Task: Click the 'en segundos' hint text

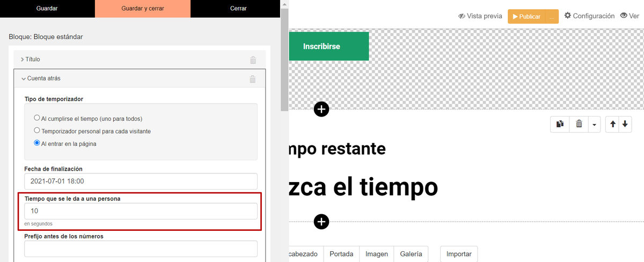Action: click(x=38, y=224)
